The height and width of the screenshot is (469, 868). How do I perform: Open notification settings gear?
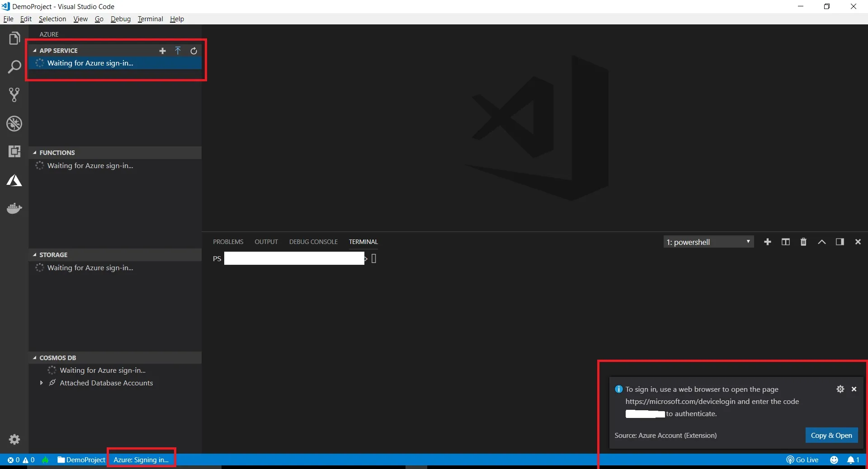pyautogui.click(x=840, y=389)
